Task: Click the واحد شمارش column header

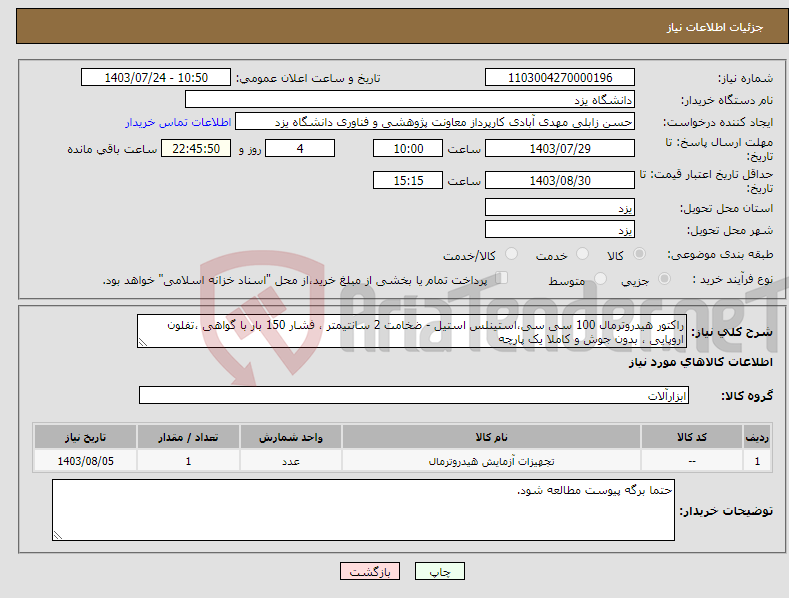Action: 291,437
